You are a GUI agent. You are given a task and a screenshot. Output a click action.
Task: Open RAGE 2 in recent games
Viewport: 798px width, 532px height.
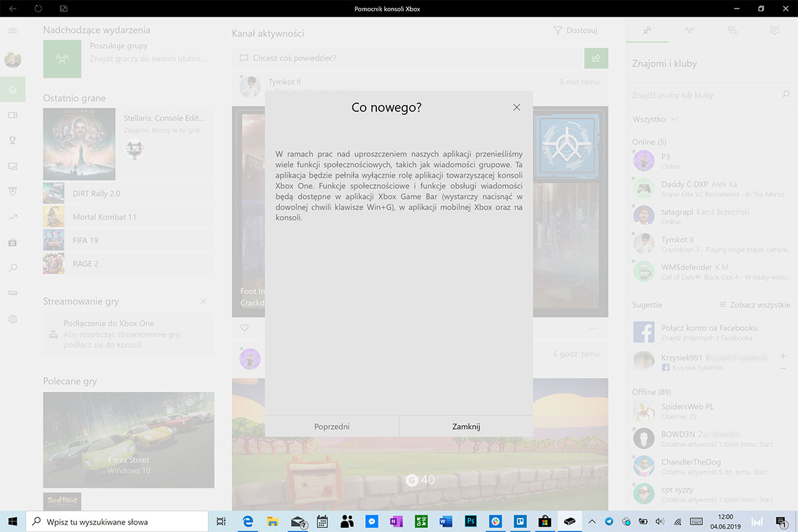pos(128,263)
